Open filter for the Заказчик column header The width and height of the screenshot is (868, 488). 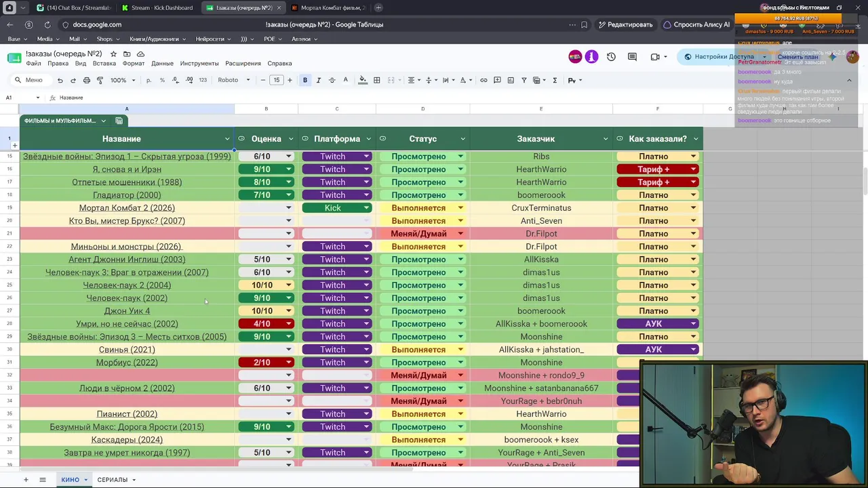pos(606,139)
